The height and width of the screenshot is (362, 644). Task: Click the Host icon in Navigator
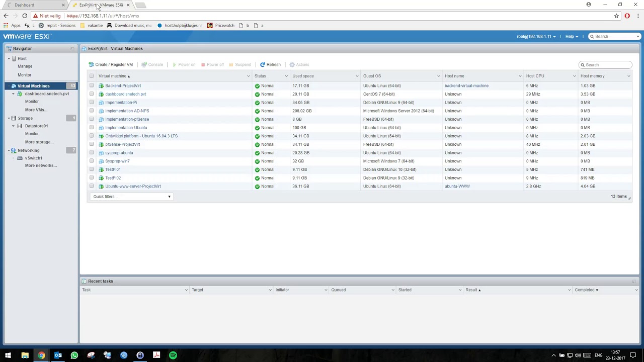click(x=14, y=59)
